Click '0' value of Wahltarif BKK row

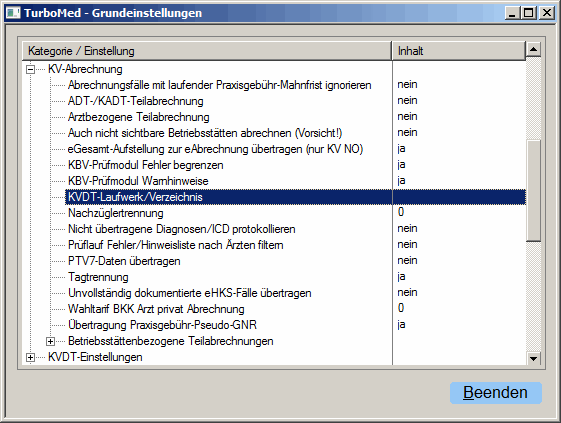coord(401,308)
